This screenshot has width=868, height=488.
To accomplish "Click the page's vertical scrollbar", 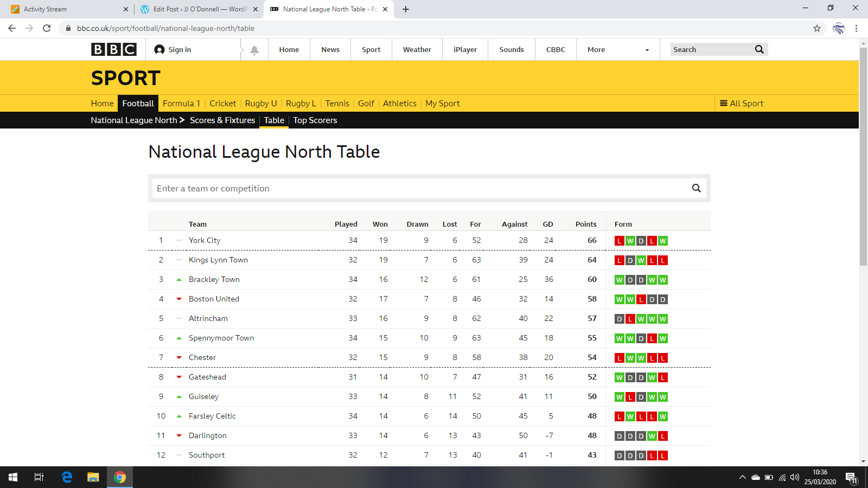I will pos(863,163).
